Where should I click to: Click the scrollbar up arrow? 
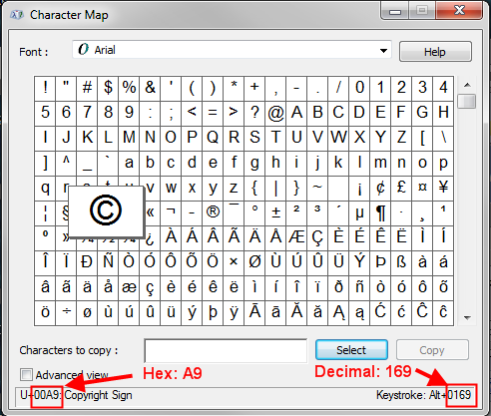click(467, 85)
